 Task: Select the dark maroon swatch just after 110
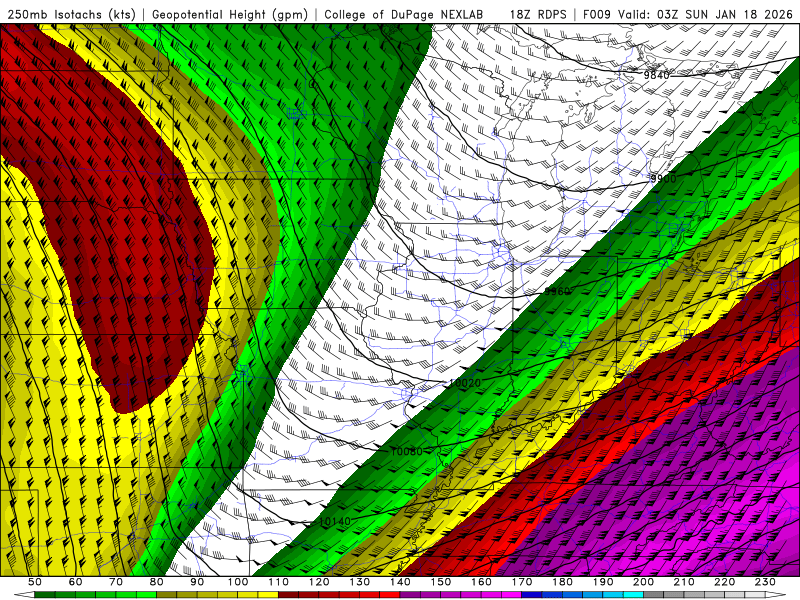pyautogui.click(x=288, y=595)
